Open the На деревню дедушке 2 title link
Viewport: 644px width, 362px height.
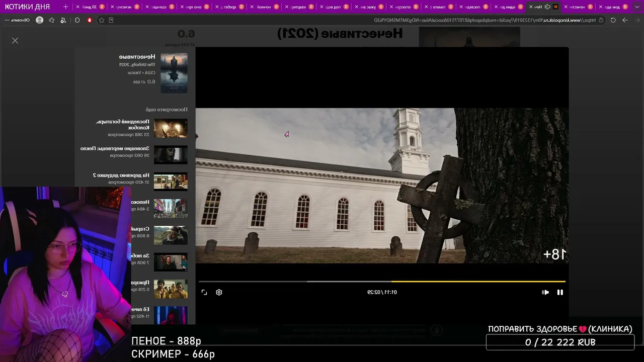coord(121,175)
